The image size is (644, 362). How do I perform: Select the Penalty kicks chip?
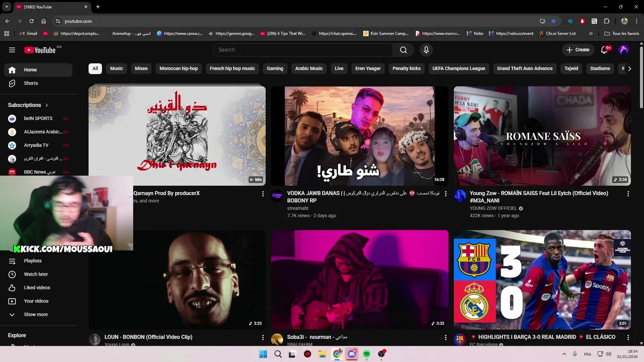click(407, 68)
